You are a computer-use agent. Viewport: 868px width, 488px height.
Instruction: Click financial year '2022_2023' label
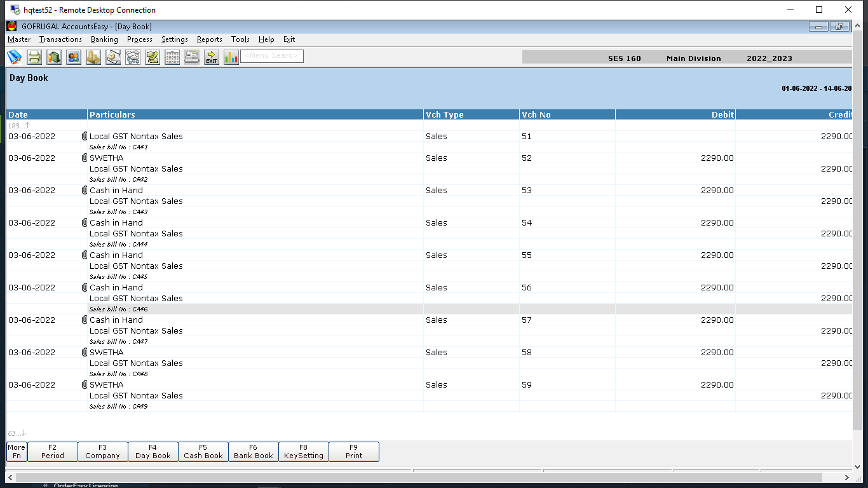(770, 58)
